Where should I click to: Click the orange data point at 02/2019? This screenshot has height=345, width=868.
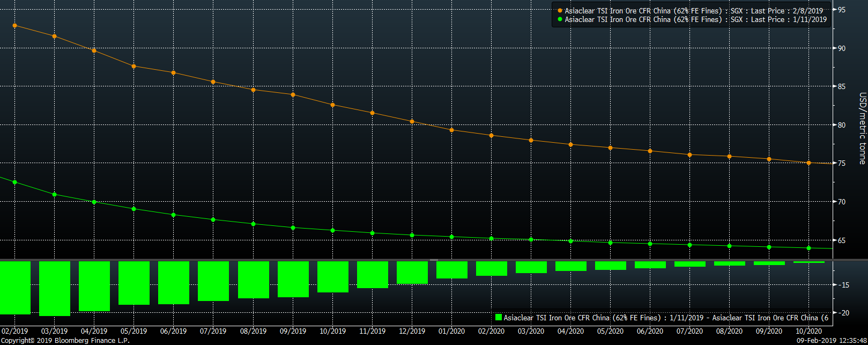click(x=14, y=26)
